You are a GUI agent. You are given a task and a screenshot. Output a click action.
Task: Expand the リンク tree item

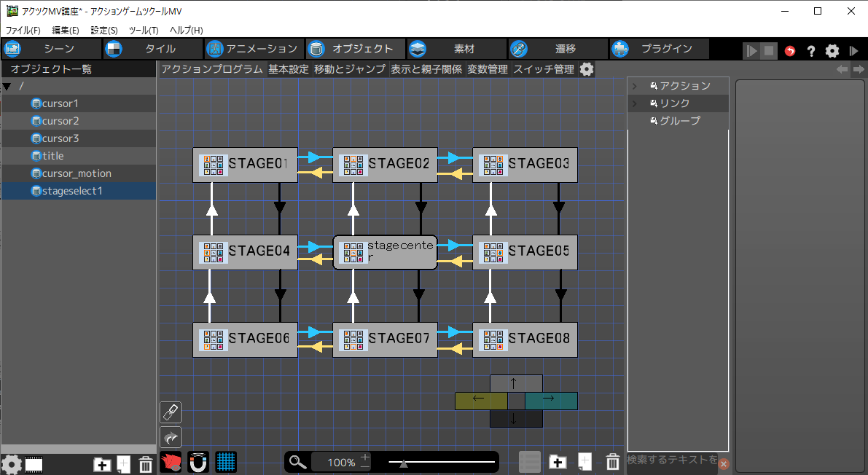click(635, 103)
